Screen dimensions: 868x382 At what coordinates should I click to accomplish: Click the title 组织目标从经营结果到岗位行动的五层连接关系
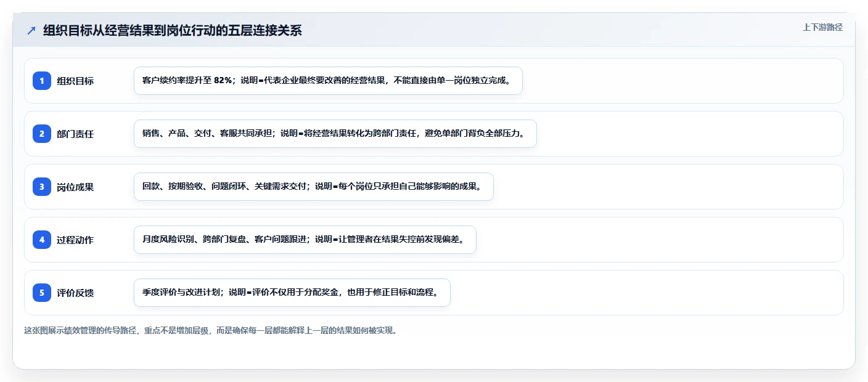click(x=173, y=31)
